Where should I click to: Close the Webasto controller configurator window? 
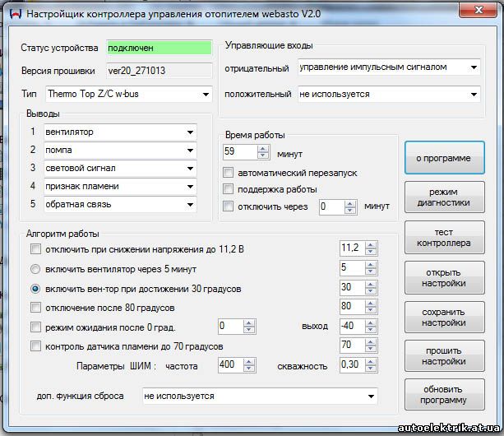(478, 10)
